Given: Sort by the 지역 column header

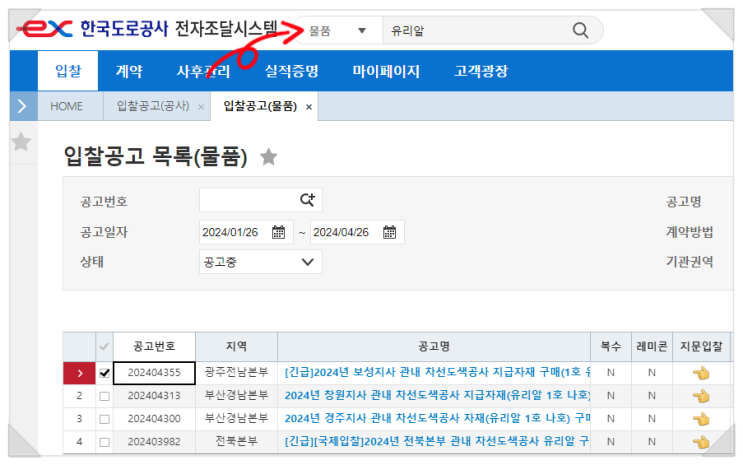Looking at the screenshot, I should pyautogui.click(x=236, y=346).
